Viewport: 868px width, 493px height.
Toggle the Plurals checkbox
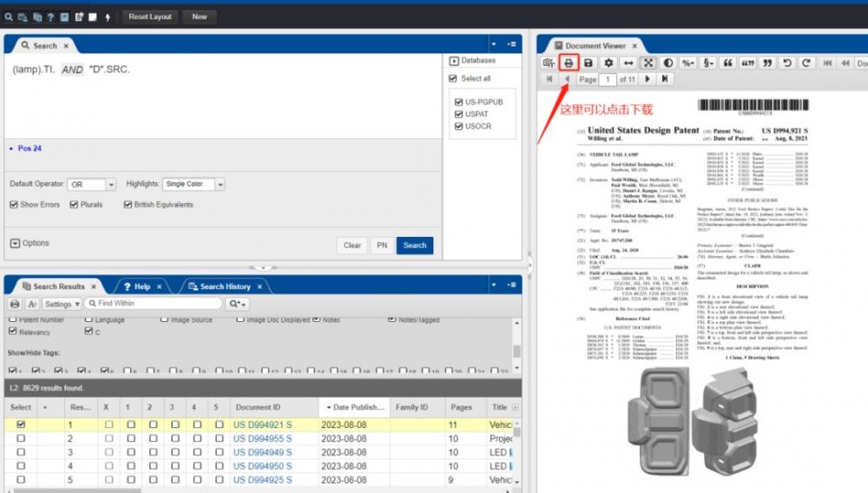click(x=74, y=205)
